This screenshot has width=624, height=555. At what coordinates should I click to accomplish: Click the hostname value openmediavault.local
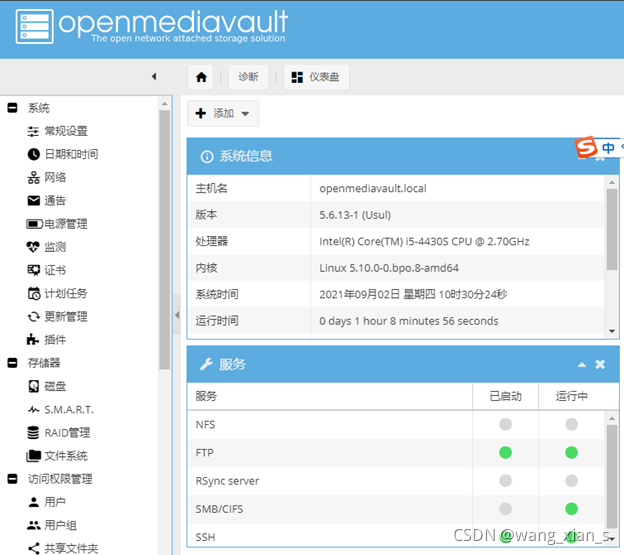pyautogui.click(x=372, y=188)
